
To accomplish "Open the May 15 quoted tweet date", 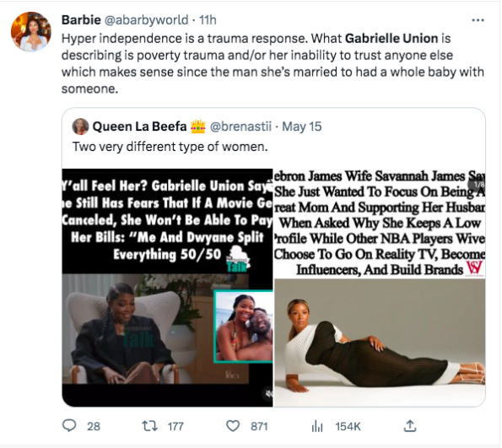I will [x=301, y=127].
